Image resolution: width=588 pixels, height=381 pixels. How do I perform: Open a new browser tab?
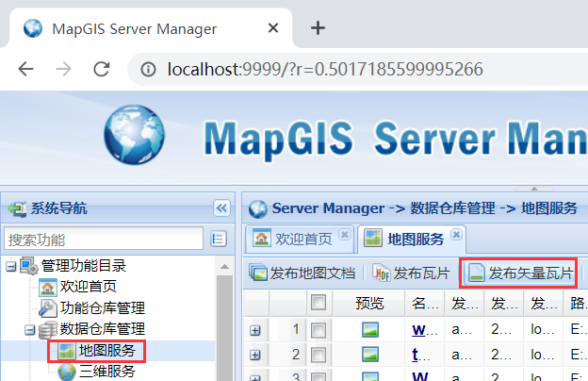pyautogui.click(x=318, y=28)
